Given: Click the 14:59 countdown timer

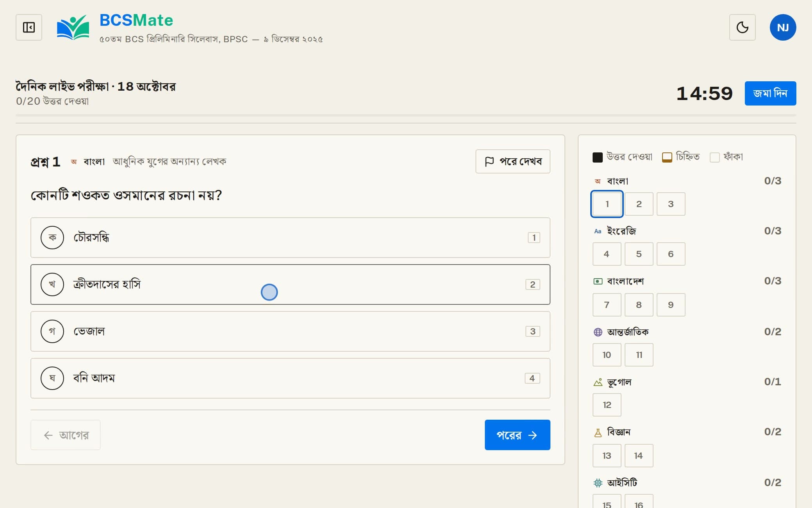Looking at the screenshot, I should (705, 93).
